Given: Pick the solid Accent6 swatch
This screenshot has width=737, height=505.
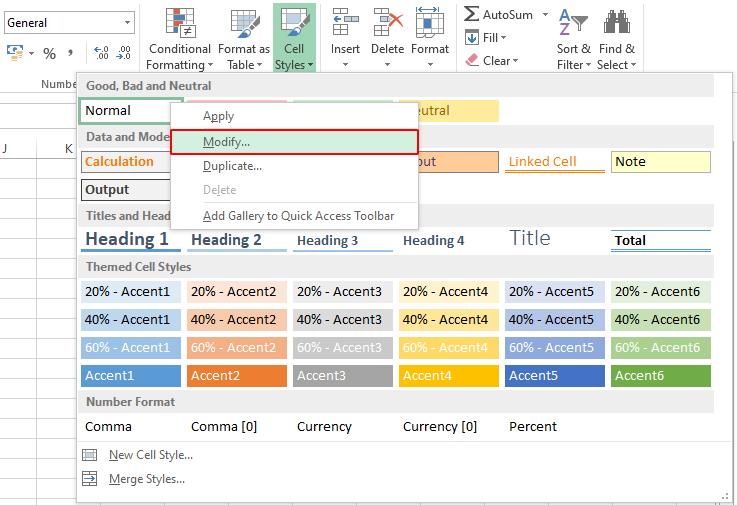Looking at the screenshot, I should coord(661,376).
